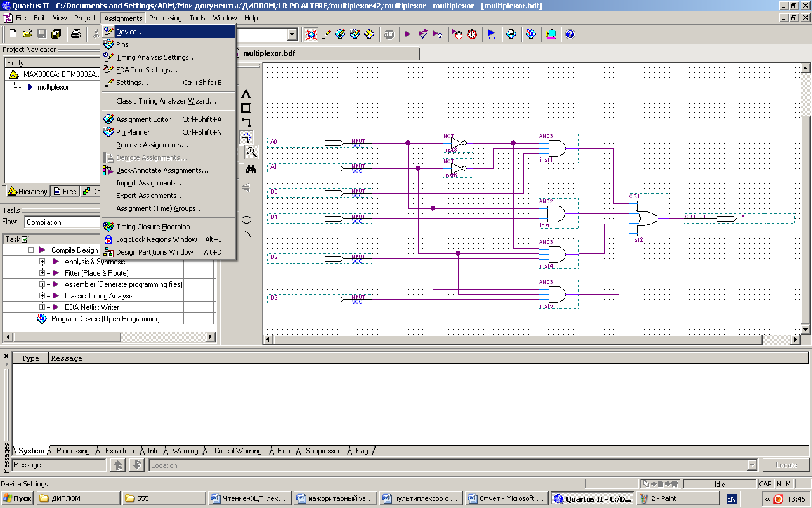Toggle the rubberbanding tool
Screen dimensions: 812x508
(x=246, y=137)
